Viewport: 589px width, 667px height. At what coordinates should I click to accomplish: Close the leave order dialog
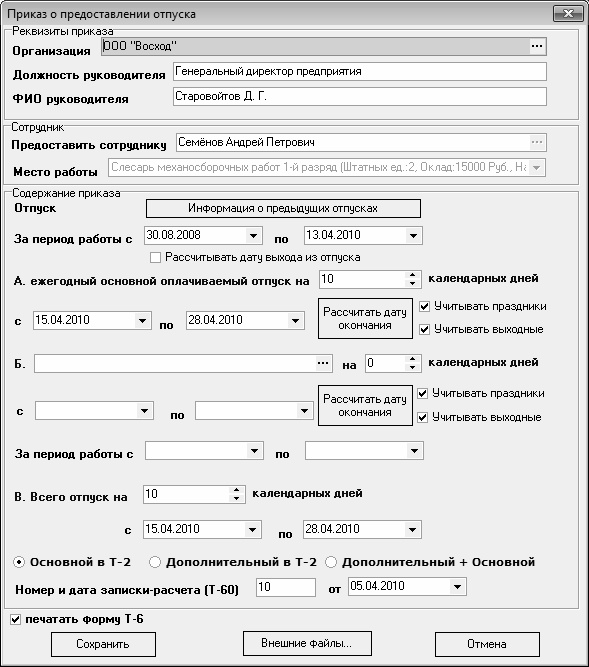pyautogui.click(x=568, y=14)
